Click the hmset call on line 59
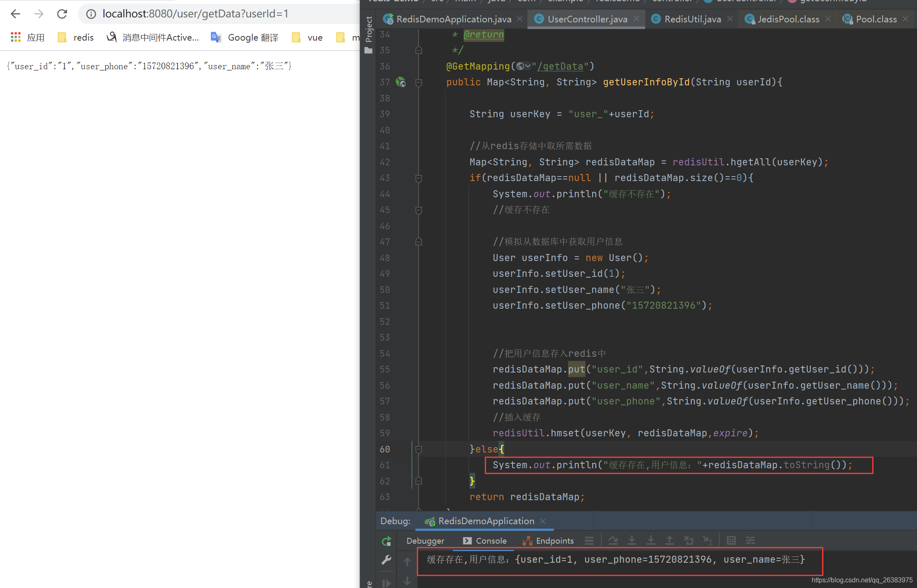The width and height of the screenshot is (917, 588). point(565,433)
